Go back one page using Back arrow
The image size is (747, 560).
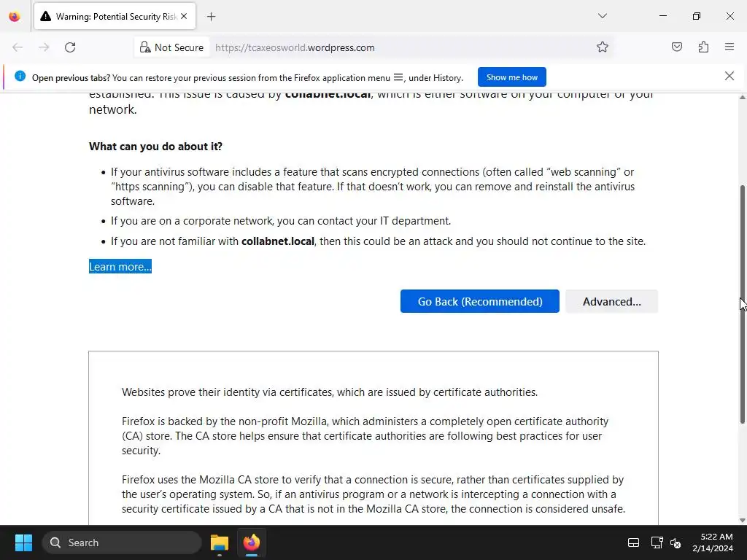(x=18, y=47)
